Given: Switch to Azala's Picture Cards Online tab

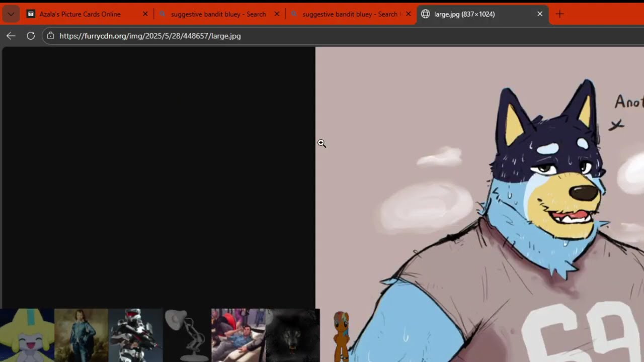Looking at the screenshot, I should click(88, 14).
